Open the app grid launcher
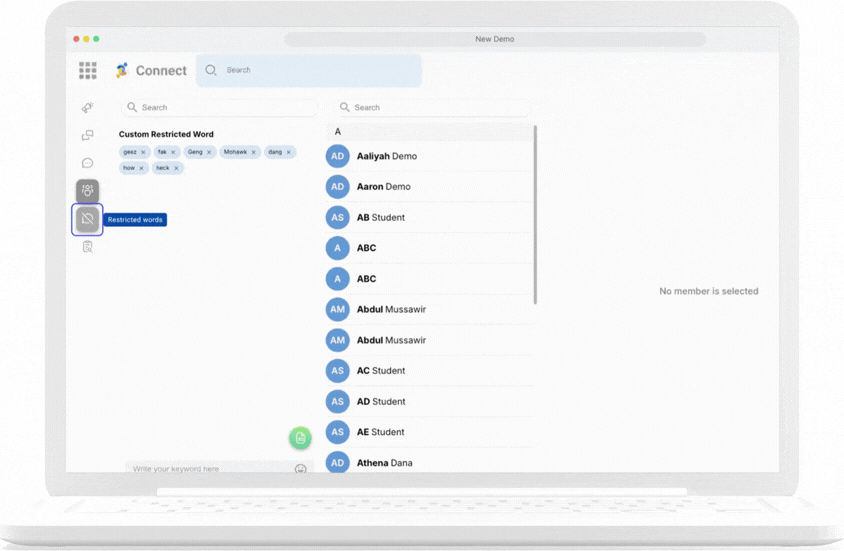 [88, 70]
